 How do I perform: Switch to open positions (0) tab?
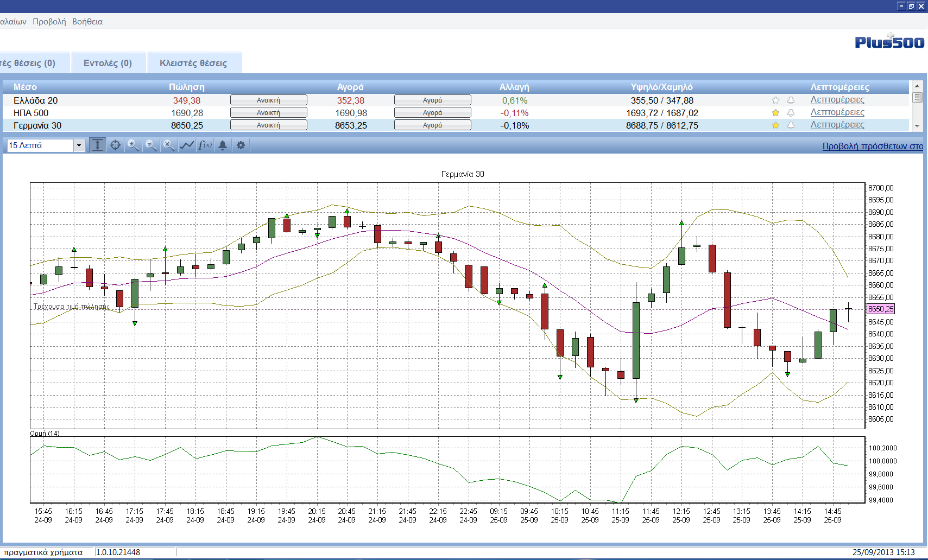click(34, 63)
